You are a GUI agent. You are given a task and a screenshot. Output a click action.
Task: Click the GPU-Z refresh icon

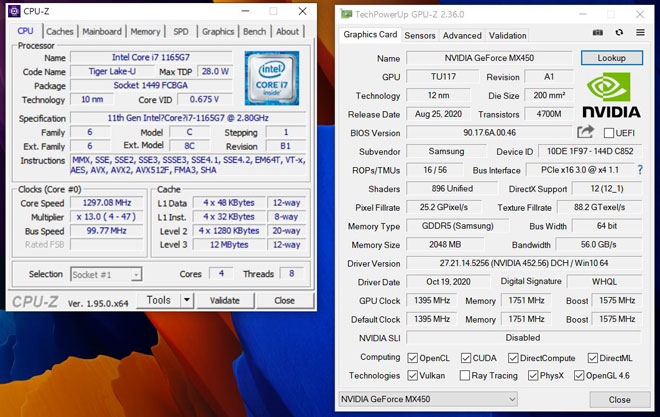[x=619, y=32]
